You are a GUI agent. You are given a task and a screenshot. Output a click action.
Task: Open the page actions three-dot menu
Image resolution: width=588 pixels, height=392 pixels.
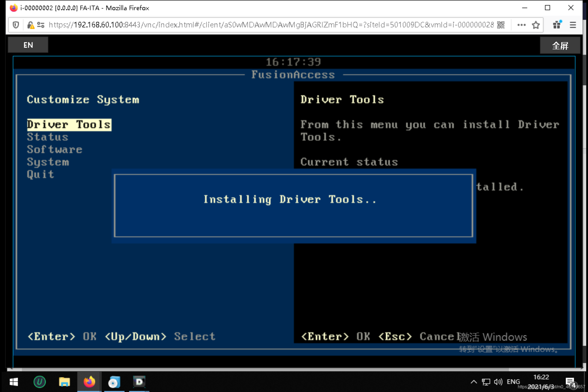(521, 25)
